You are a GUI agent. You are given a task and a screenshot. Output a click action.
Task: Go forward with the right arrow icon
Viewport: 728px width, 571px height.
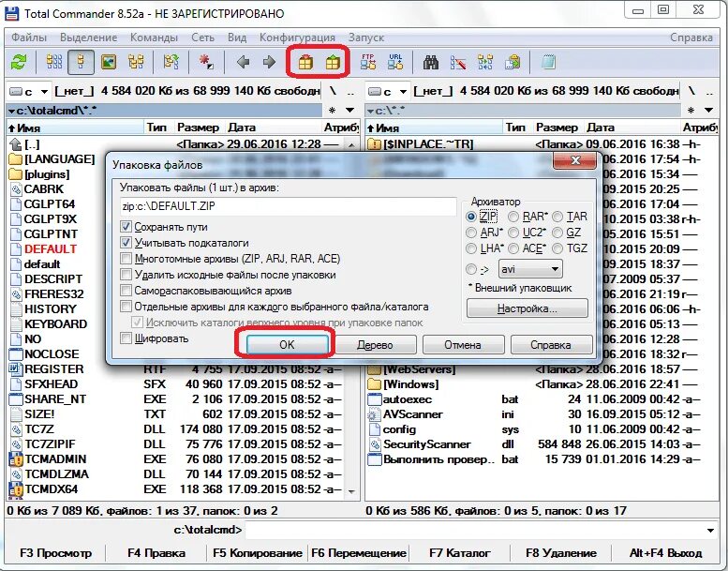pos(269,62)
